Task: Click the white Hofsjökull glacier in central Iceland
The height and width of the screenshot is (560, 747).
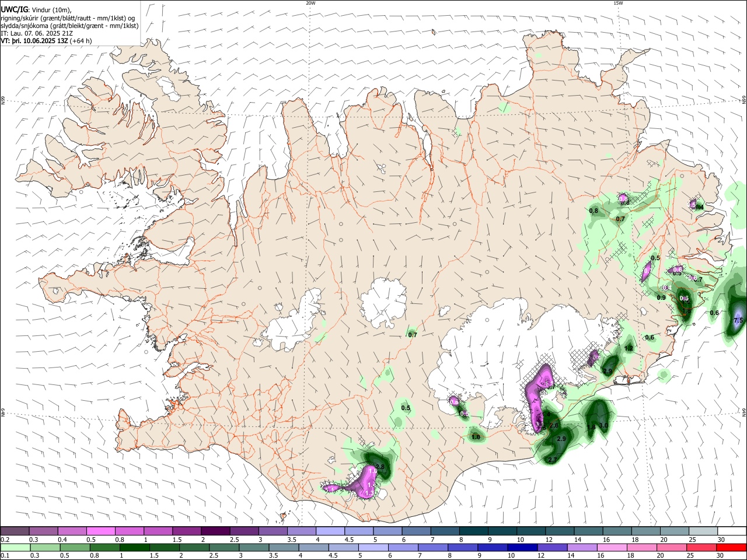Action: coord(383,303)
